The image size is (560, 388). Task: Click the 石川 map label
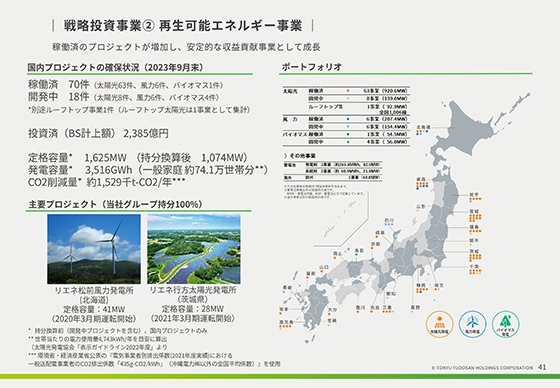click(389, 220)
